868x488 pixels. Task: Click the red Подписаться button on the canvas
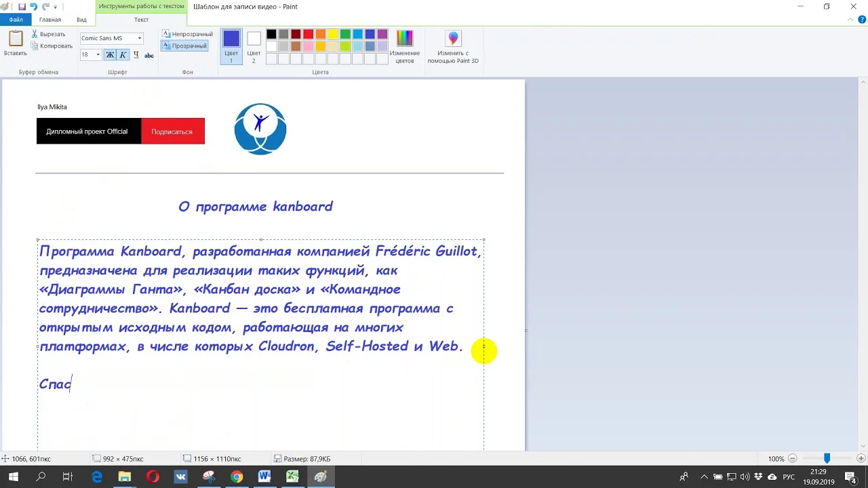[x=172, y=131]
